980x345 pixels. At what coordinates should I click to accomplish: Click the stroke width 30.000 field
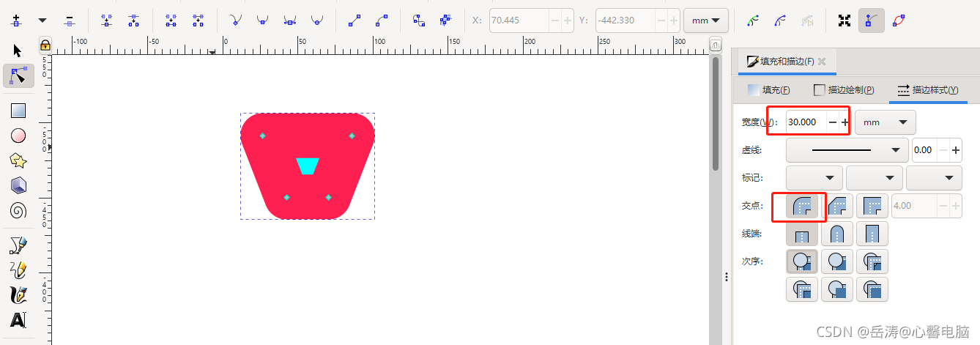point(805,122)
